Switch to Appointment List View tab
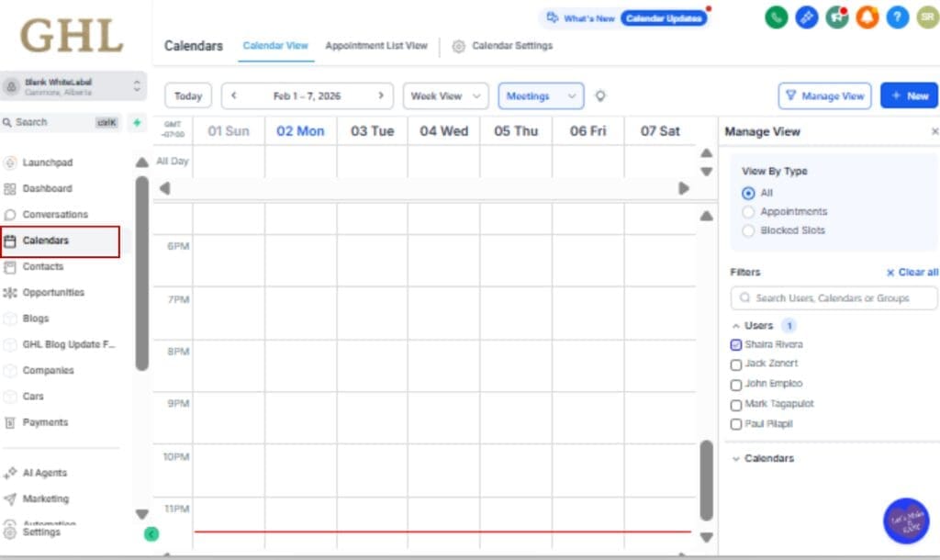 pyautogui.click(x=376, y=45)
